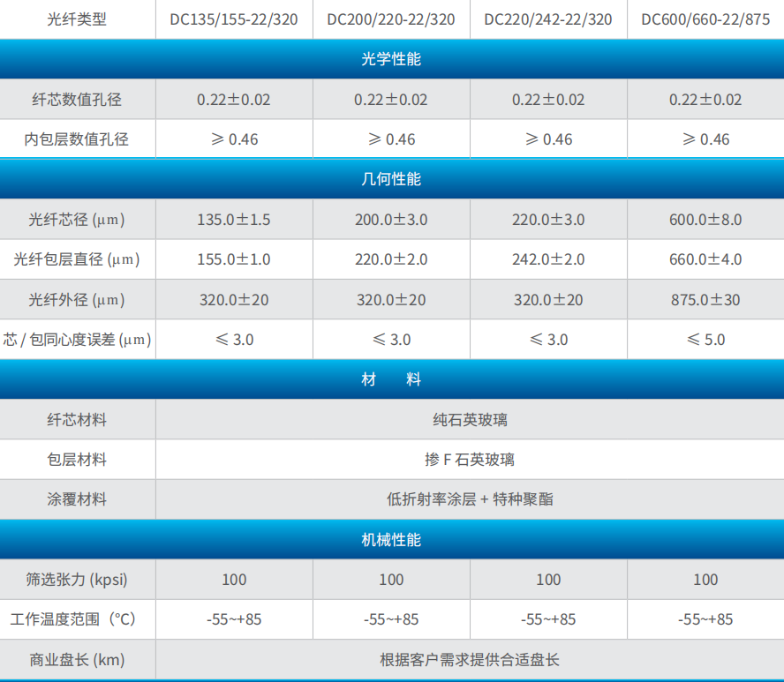Click the 纯石英玻璃 core material cell
Viewport: 784px width, 682px height.
[470, 420]
